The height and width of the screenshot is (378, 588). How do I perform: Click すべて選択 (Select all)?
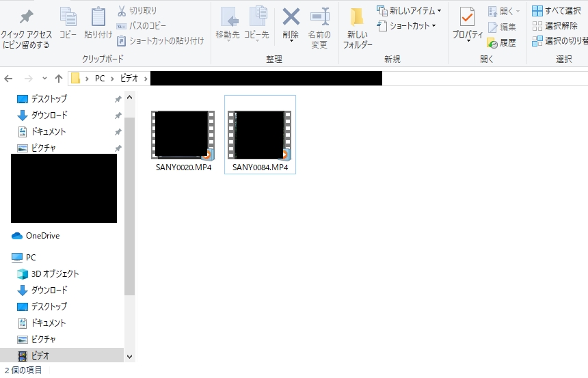coord(557,11)
